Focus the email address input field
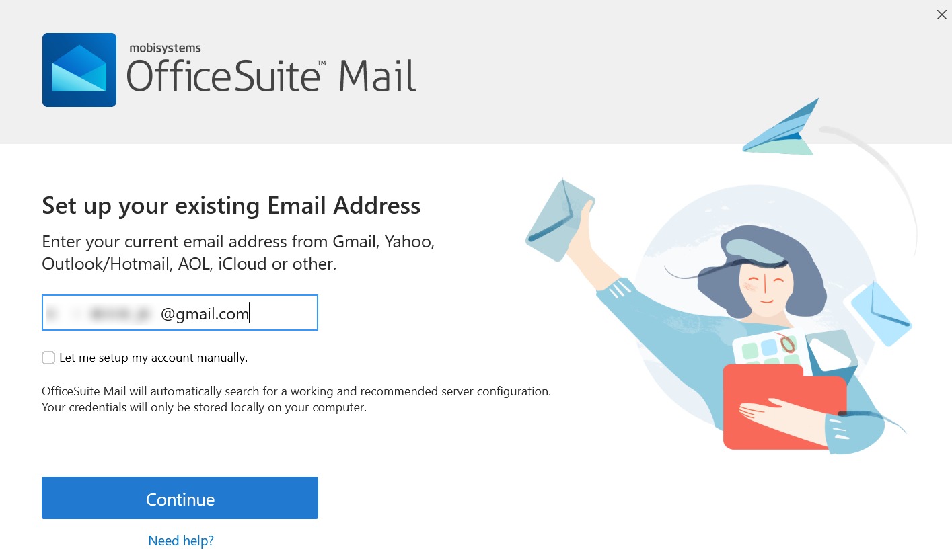This screenshot has width=952, height=560. coord(180,313)
